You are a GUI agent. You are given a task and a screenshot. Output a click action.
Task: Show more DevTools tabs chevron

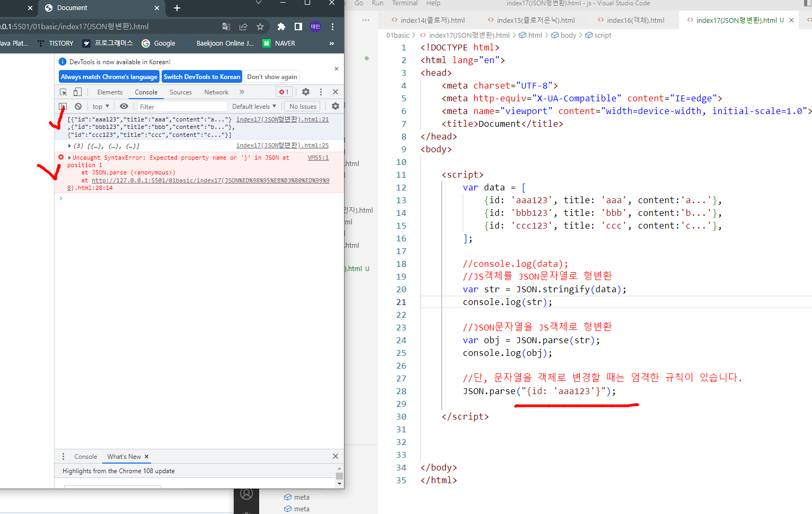pyautogui.click(x=242, y=92)
